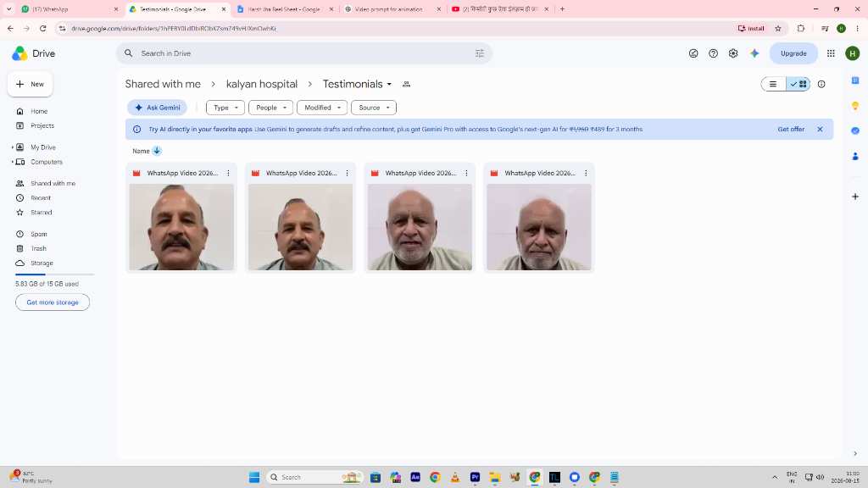Switch to list layout view

(773, 84)
